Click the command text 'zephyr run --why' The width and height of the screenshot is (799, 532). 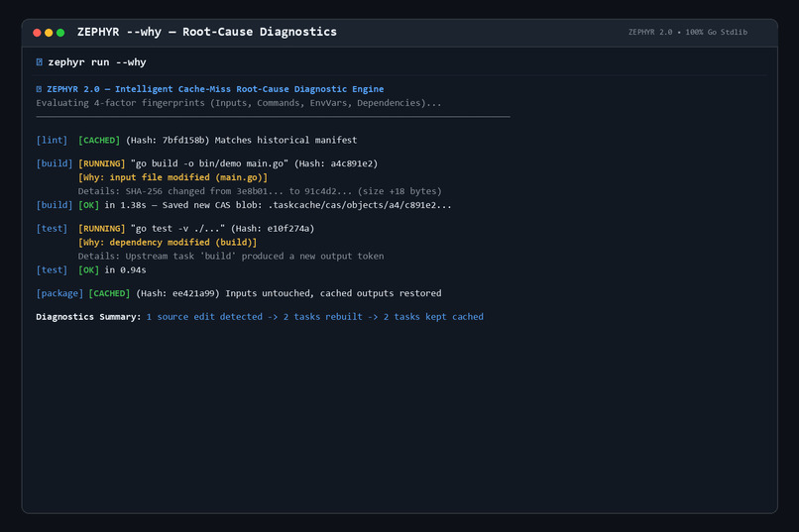(97, 62)
